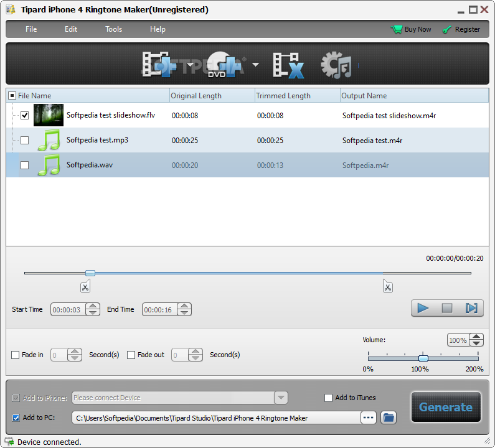Open the File menu
The width and height of the screenshot is (495, 448).
pos(31,29)
